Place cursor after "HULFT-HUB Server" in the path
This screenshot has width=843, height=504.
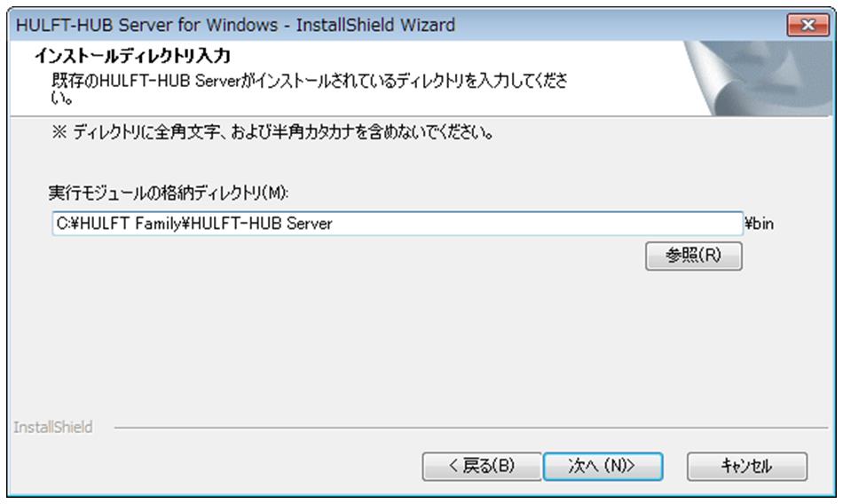(334, 224)
